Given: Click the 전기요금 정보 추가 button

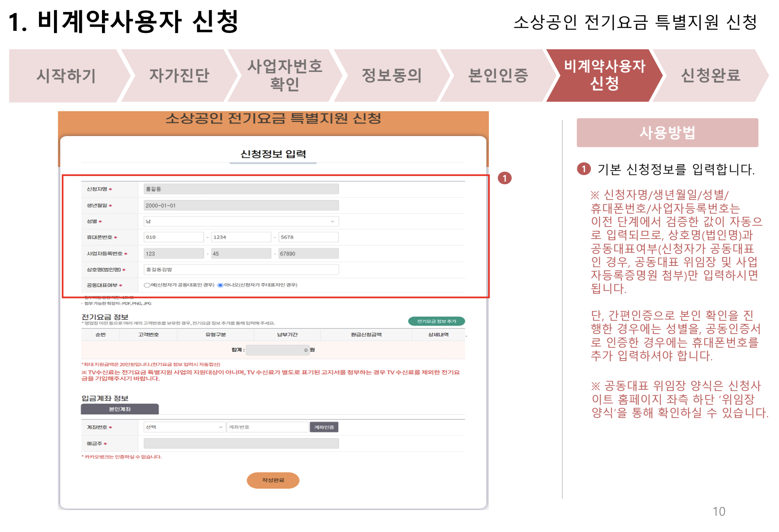Looking at the screenshot, I should click(436, 320).
